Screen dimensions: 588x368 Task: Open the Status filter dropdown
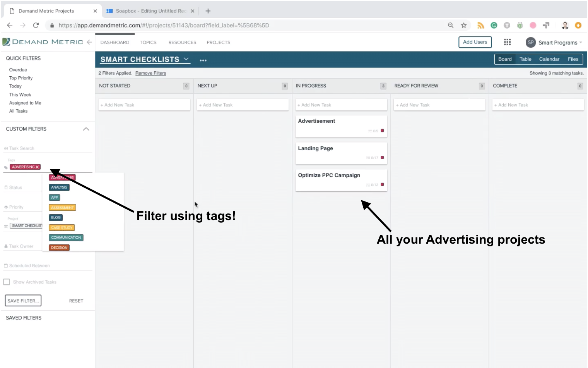click(22, 187)
